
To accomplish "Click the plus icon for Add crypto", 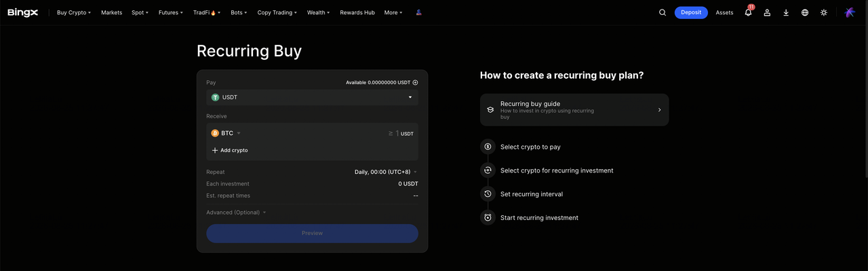I will [215, 150].
